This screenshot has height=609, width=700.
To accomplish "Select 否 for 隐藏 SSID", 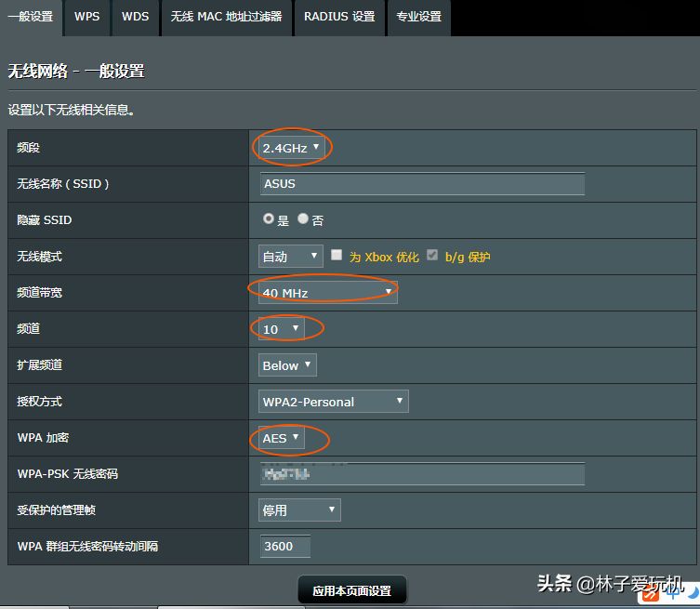I will (303, 218).
